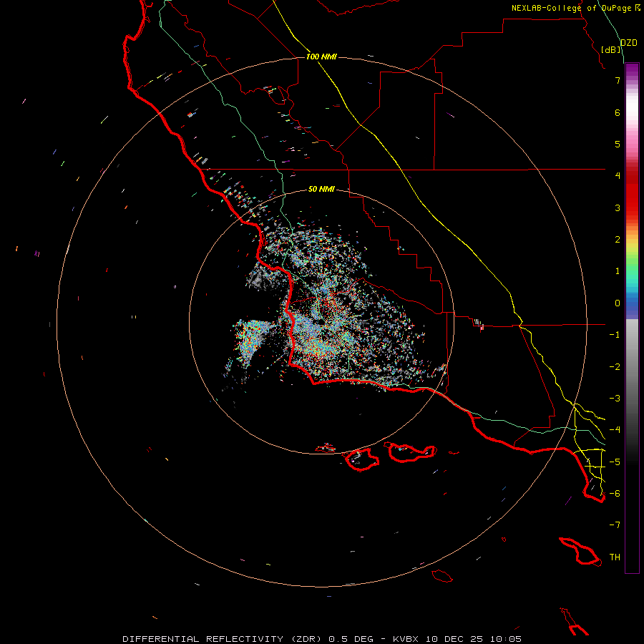Click the TH label on color scale

pyautogui.click(x=615, y=557)
